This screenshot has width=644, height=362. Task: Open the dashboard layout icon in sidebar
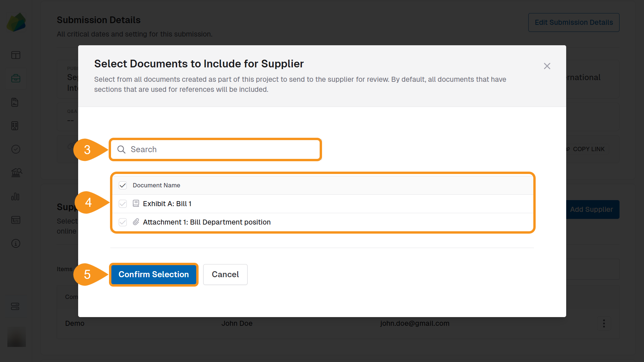[16, 55]
